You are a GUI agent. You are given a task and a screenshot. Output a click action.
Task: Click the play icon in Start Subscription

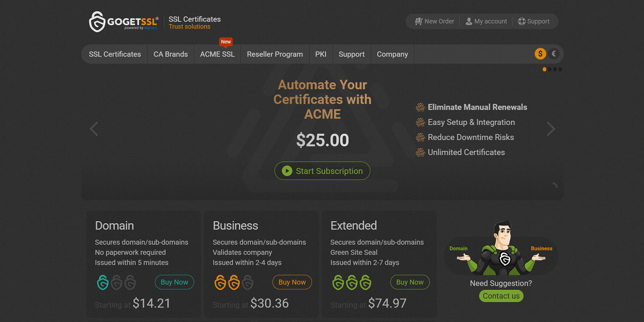pyautogui.click(x=287, y=171)
